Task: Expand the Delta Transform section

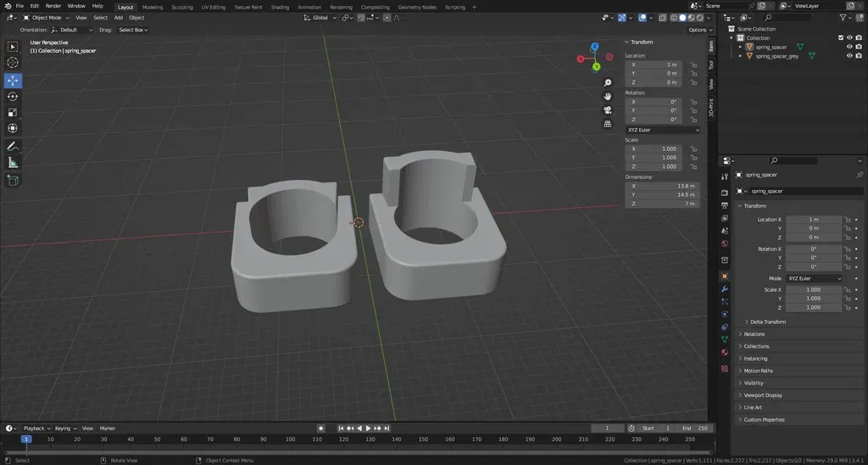Action: click(768, 322)
